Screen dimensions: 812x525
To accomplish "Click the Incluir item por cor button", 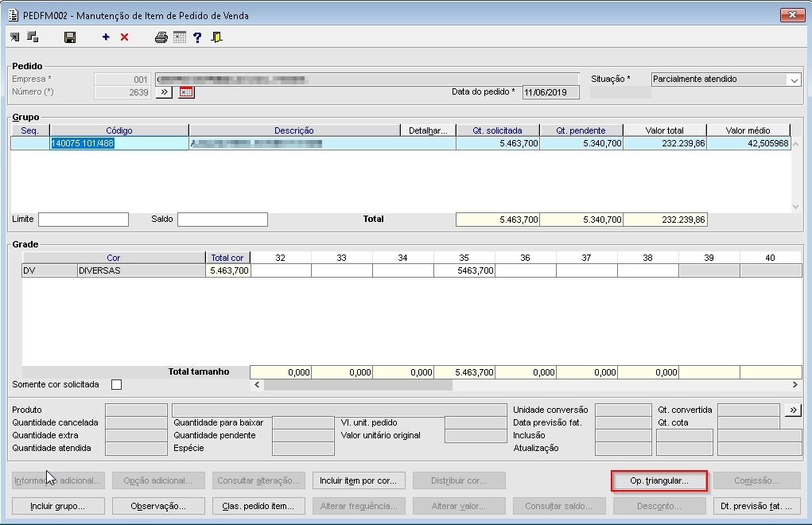I will (359, 481).
